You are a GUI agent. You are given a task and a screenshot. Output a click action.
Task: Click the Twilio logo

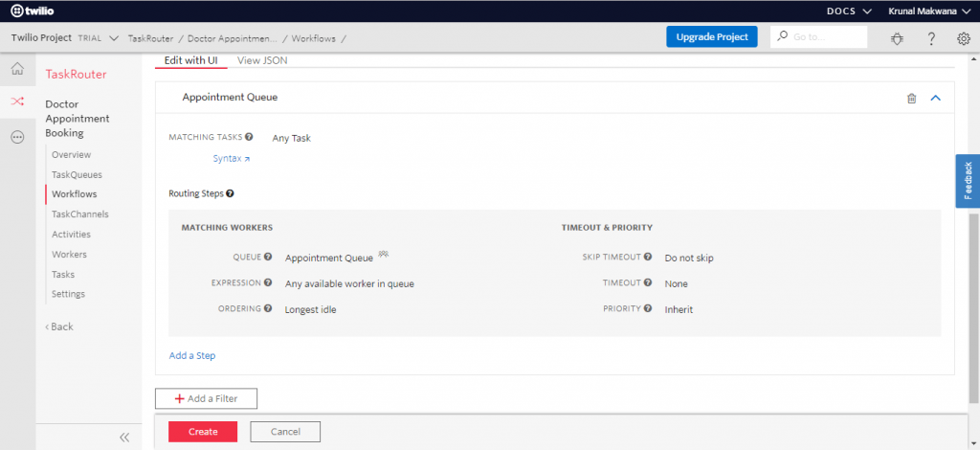point(32,11)
